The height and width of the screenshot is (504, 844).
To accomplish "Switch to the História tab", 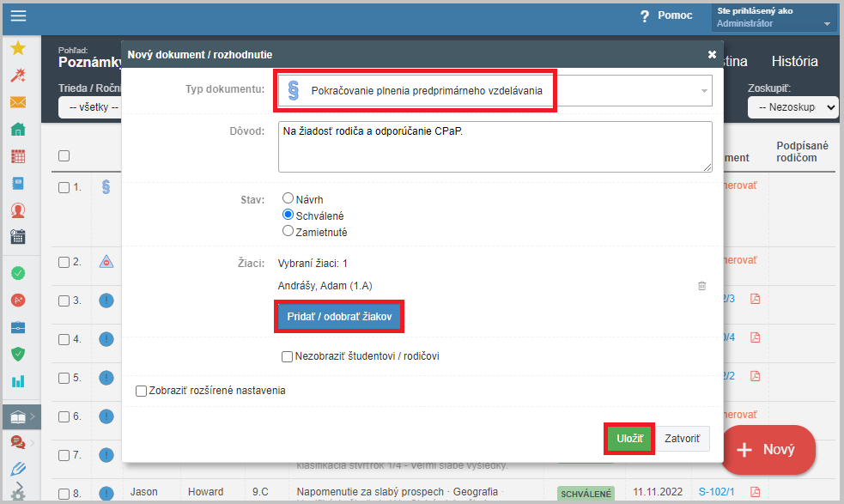I will click(x=794, y=62).
